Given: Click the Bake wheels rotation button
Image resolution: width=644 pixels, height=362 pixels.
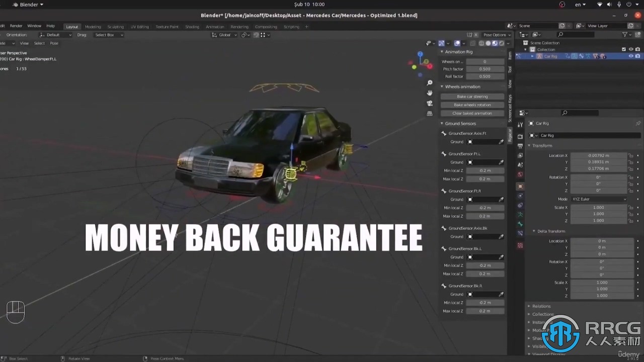Looking at the screenshot, I should click(x=472, y=105).
